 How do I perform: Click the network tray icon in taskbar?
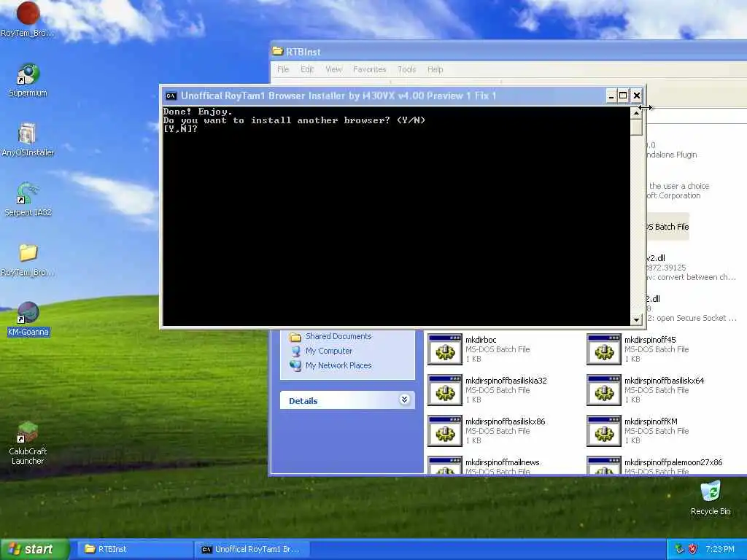pos(679,549)
